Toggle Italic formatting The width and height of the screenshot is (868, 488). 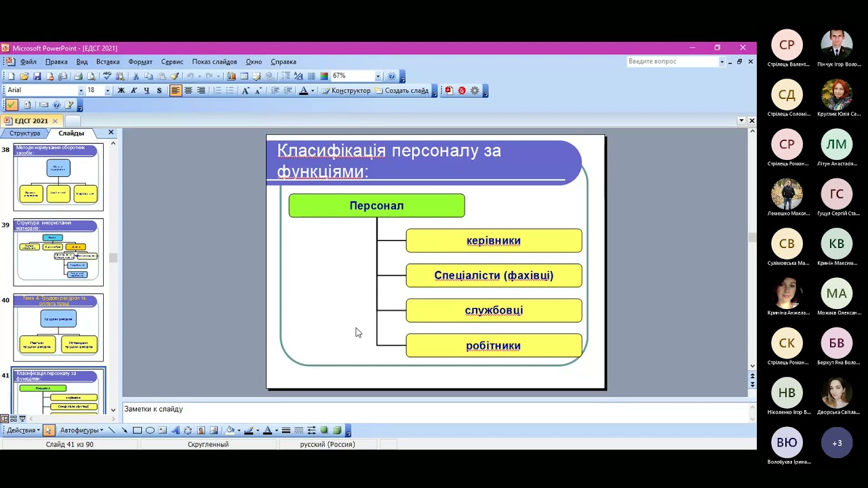click(x=134, y=90)
